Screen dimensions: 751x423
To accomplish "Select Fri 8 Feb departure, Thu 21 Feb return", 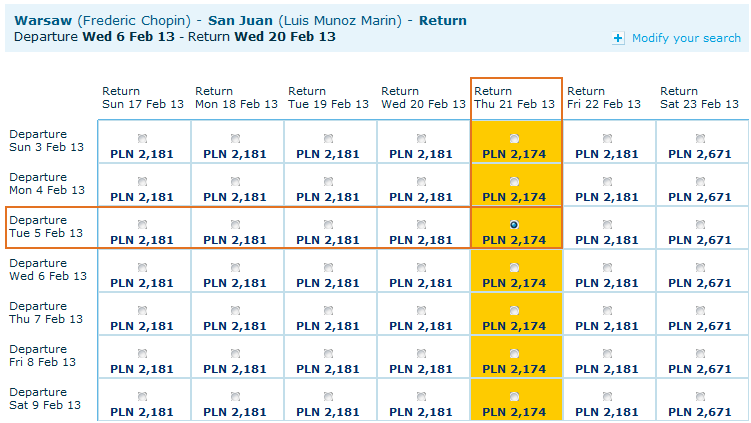I will pyautogui.click(x=514, y=354).
